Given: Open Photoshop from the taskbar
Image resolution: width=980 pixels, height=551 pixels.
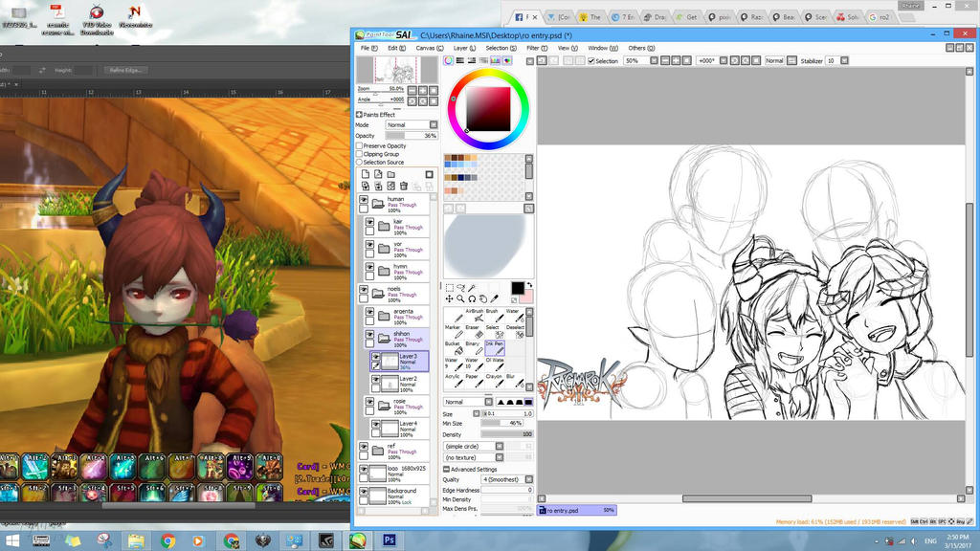Looking at the screenshot, I should [390, 540].
